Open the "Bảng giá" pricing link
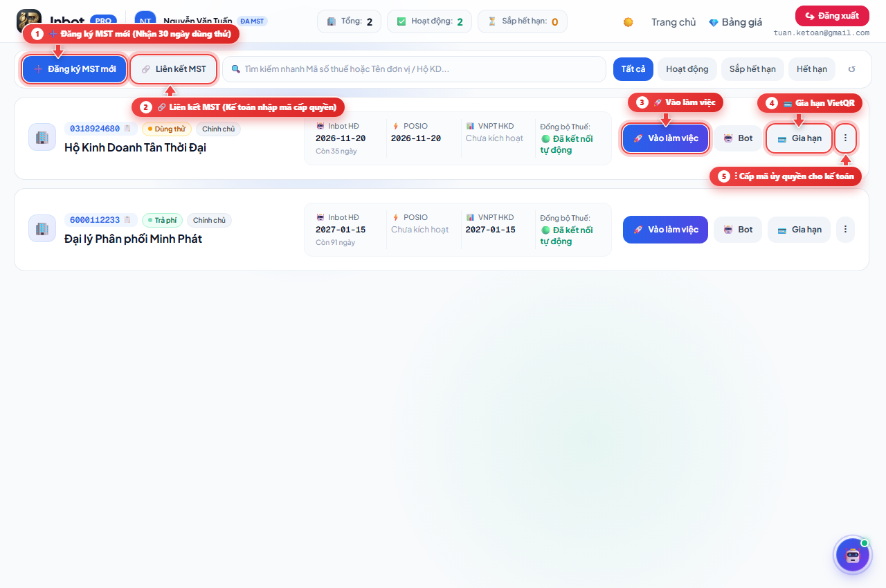Image resolution: width=886 pixels, height=588 pixels. coord(736,22)
